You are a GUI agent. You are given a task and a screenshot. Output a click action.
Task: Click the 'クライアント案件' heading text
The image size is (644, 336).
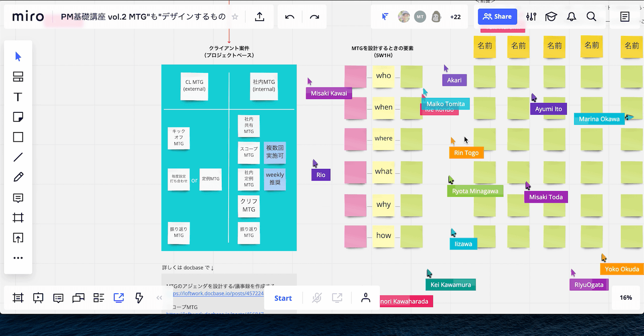click(x=229, y=48)
